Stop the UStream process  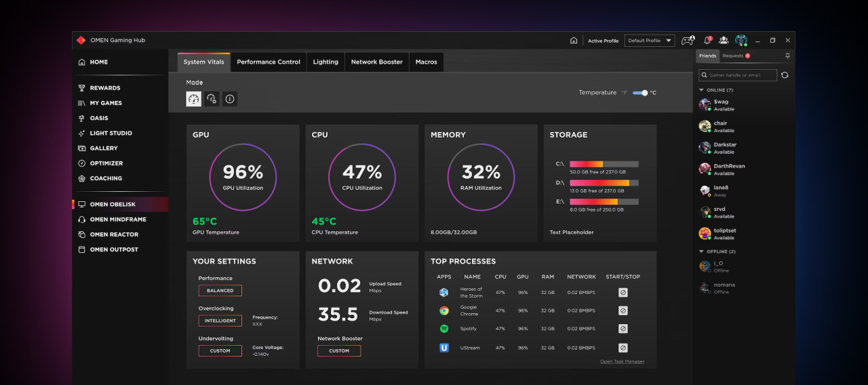tap(623, 348)
